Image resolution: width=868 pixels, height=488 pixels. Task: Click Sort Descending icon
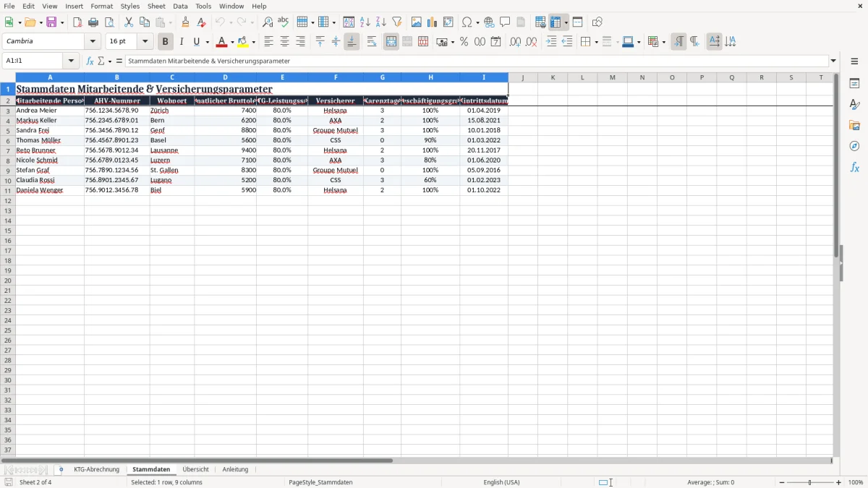point(381,22)
